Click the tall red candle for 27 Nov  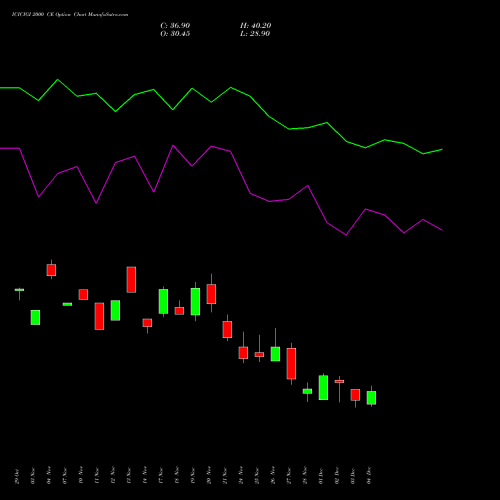click(291, 364)
